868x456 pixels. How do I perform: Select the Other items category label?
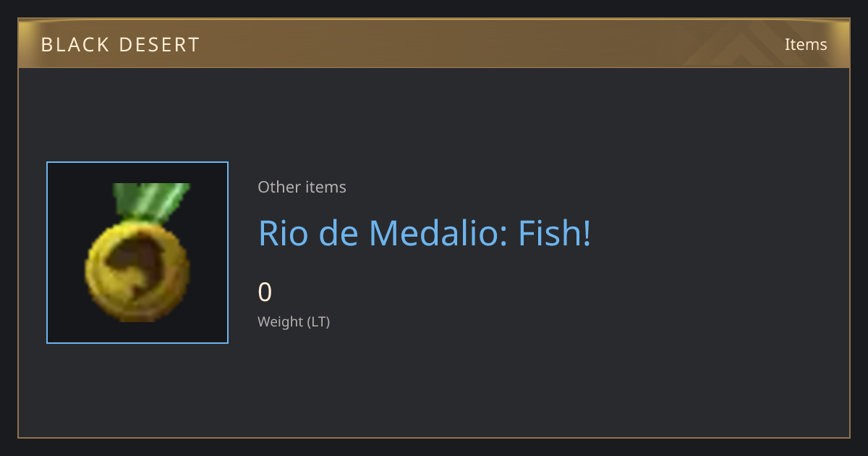pos(302,187)
